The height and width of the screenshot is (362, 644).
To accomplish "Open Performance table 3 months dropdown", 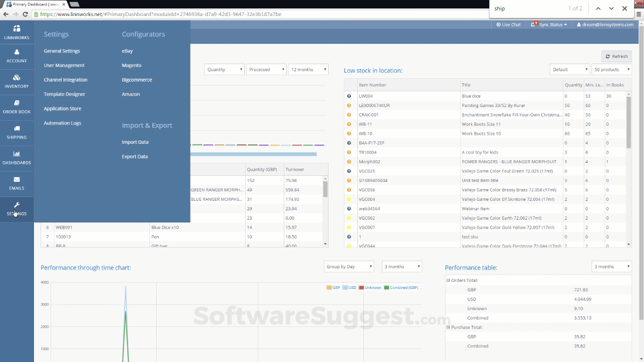I will (x=611, y=266).
